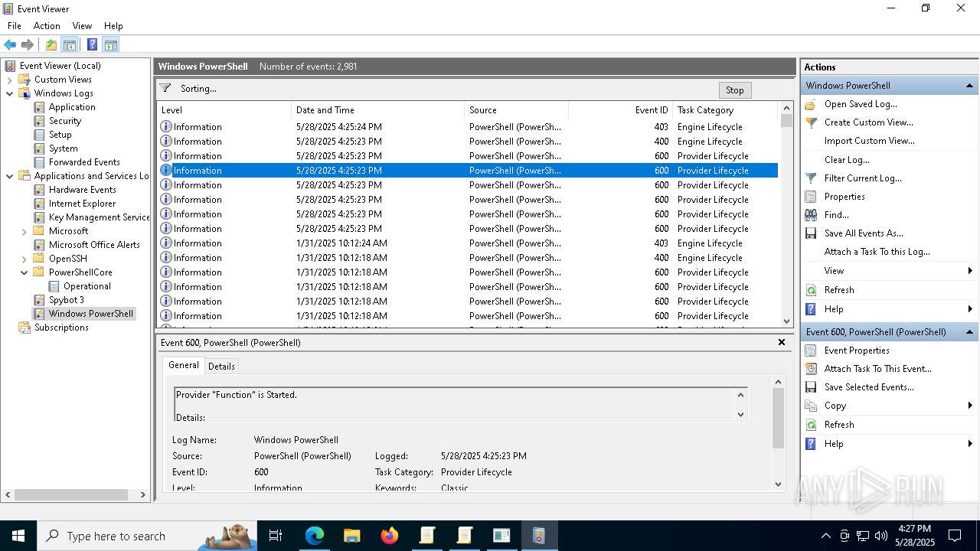Open Microsoft Edge from the taskbar
This screenshot has height=551, width=980.
pyautogui.click(x=315, y=536)
